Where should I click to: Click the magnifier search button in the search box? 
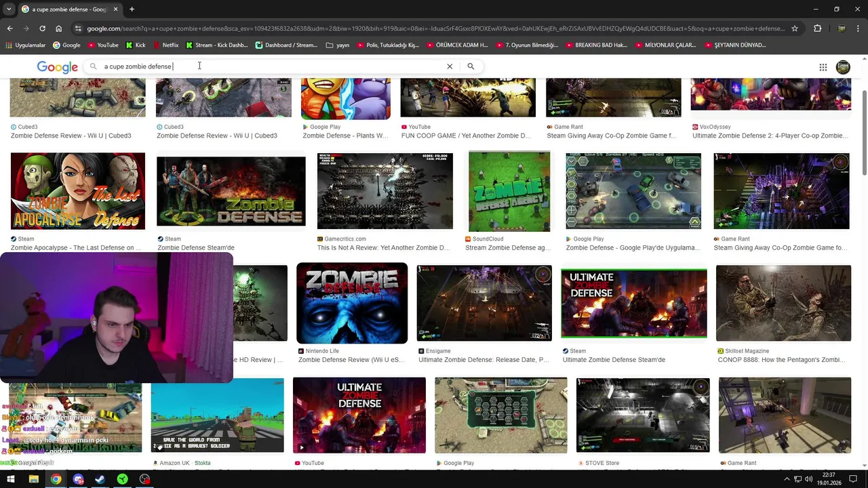click(471, 66)
